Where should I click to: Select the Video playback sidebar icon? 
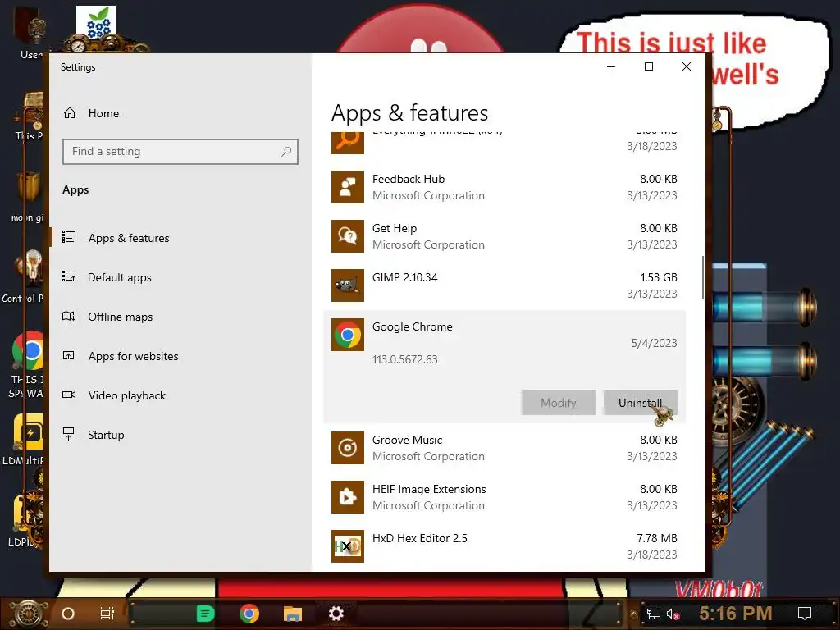coord(69,395)
